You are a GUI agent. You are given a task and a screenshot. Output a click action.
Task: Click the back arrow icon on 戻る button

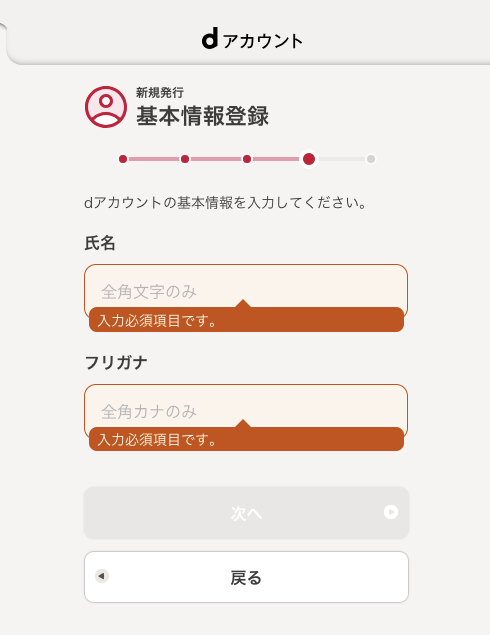(102, 575)
